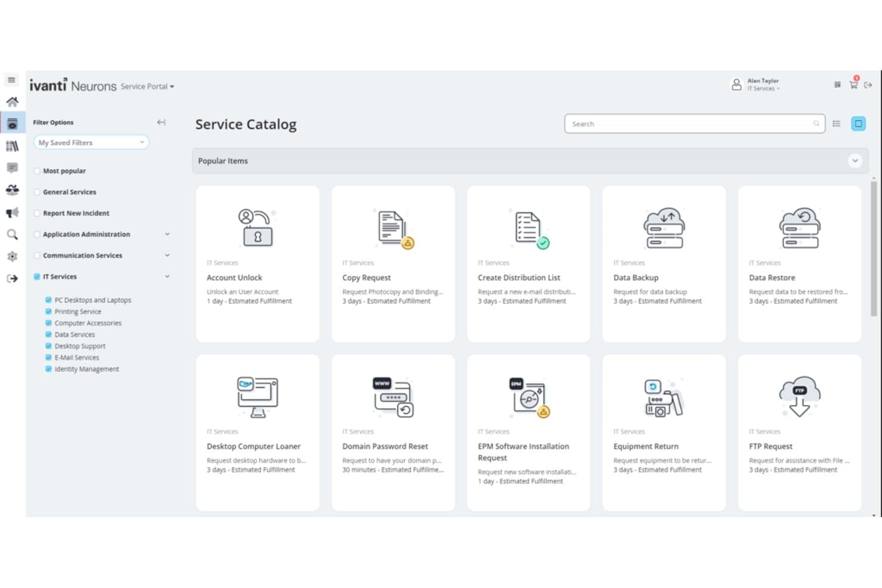This screenshot has width=882, height=588.
Task: Open the library books sidebar icon
Action: click(x=12, y=146)
